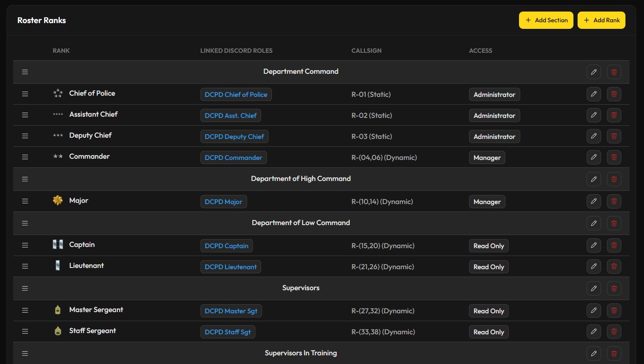Edit the Deputy Chief rank
The image size is (644, 364).
coord(594,136)
